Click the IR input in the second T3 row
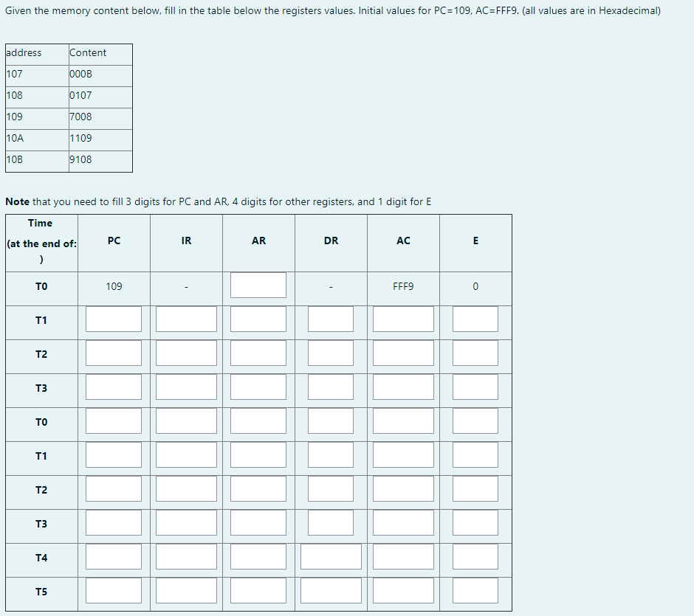The image size is (694, 616). [186, 523]
